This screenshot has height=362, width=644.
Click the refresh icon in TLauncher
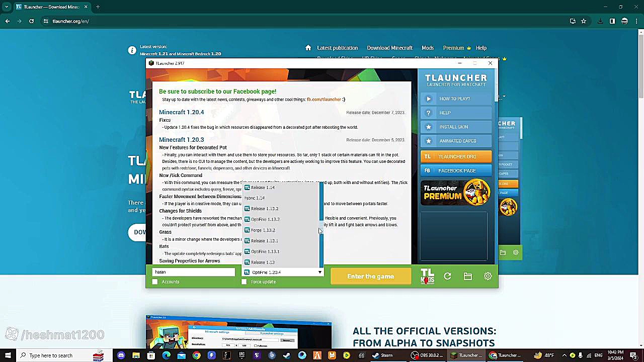447,276
